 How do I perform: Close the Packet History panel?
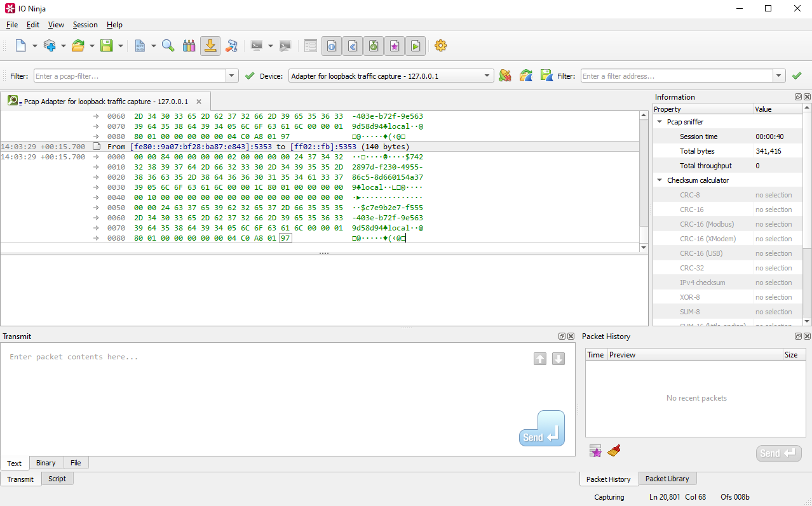point(807,336)
